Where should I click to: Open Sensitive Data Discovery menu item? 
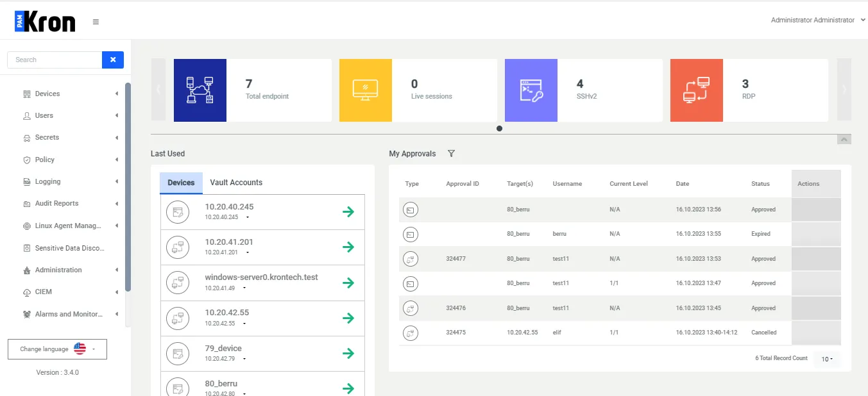(70, 248)
